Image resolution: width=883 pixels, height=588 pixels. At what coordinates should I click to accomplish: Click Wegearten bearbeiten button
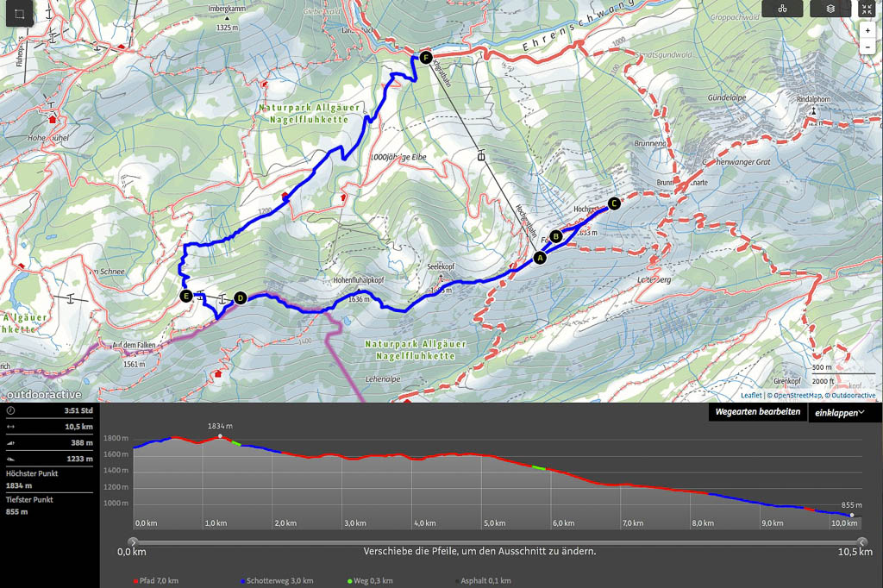(758, 412)
